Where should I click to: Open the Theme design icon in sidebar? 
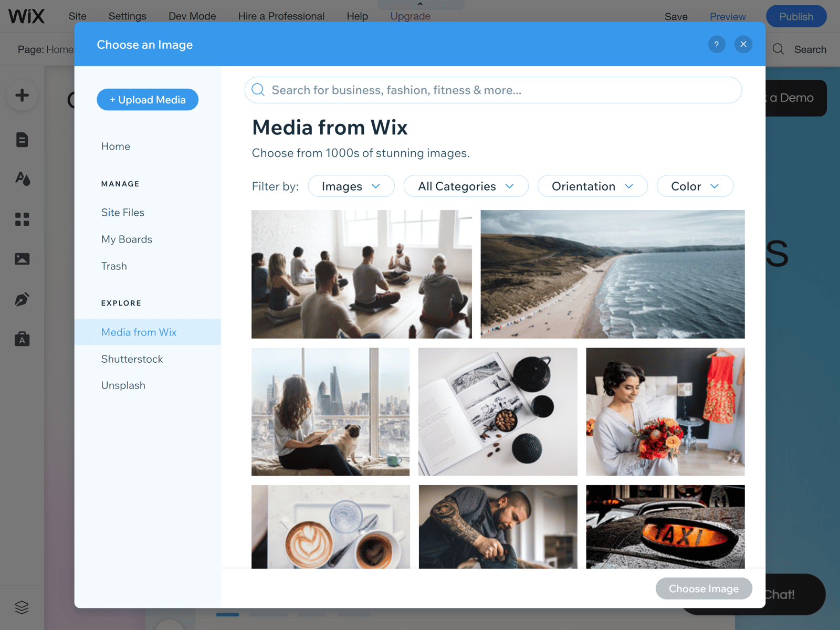22,178
